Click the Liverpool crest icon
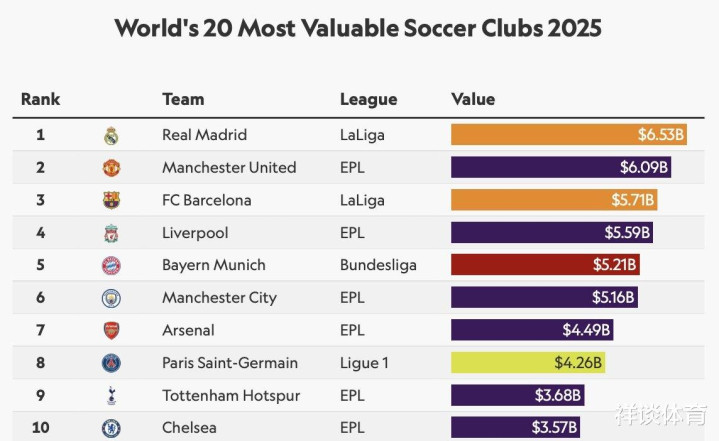Screen dimensions: 719x441 (111, 233)
